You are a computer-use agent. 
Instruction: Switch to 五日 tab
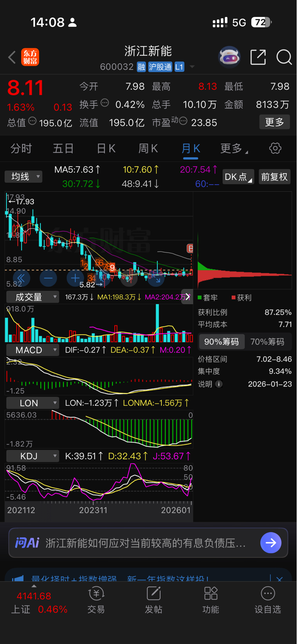(x=63, y=149)
